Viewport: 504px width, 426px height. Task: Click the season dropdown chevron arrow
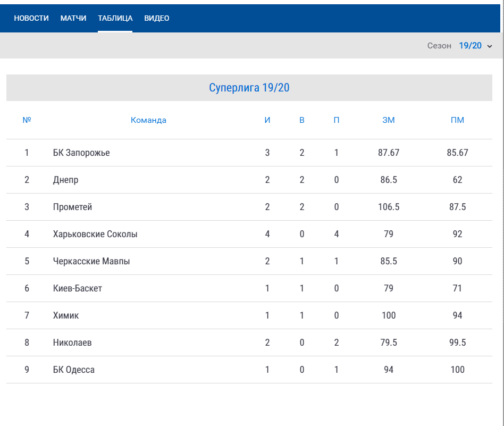click(x=490, y=46)
